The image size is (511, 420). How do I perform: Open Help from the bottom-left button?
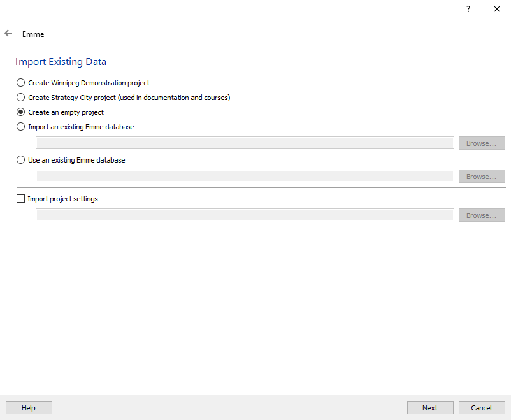(x=29, y=408)
